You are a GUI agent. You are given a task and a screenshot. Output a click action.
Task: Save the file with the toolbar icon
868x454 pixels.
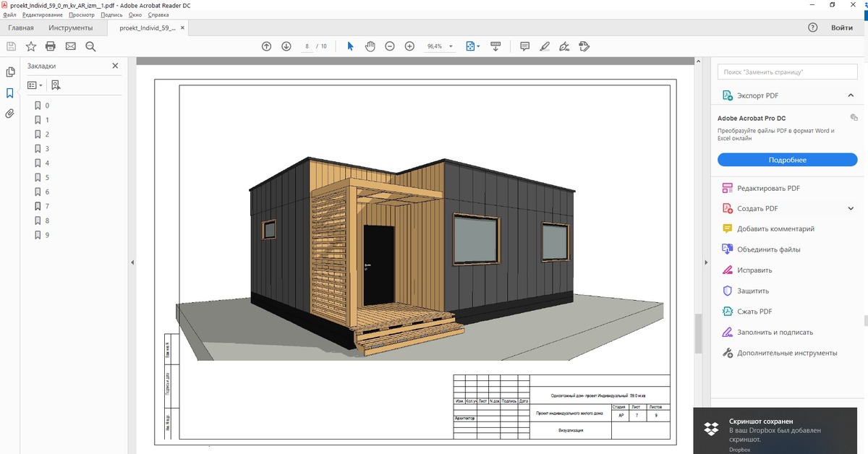coord(11,46)
